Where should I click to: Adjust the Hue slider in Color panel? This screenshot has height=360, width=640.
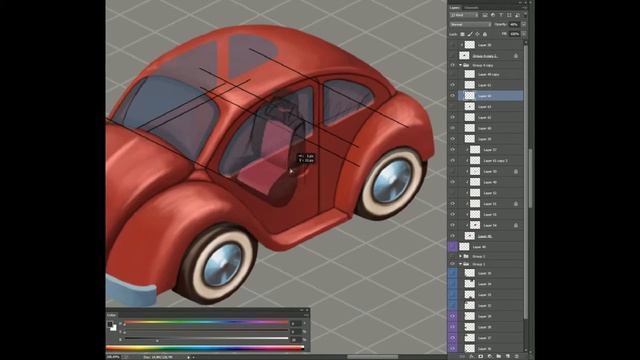(x=206, y=323)
